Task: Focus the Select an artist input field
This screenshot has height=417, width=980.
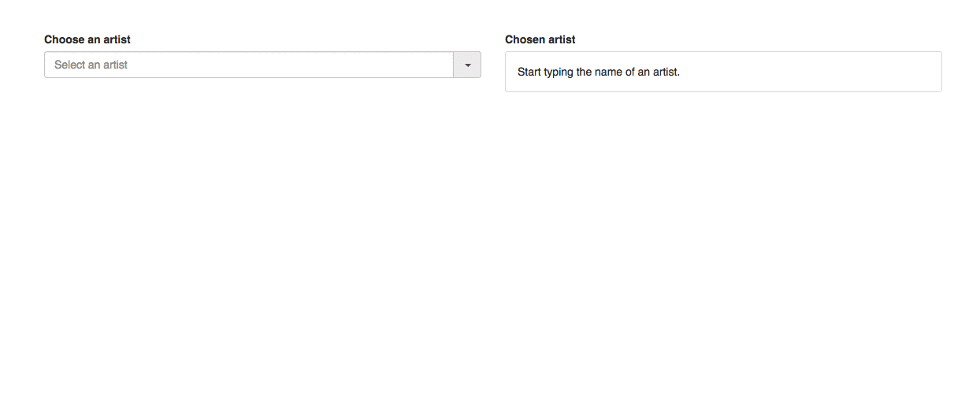Action: [x=249, y=65]
